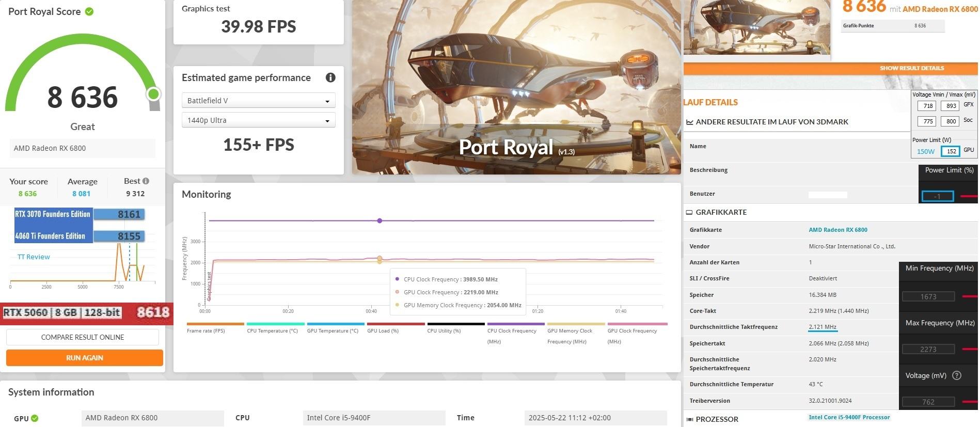Expand the PROZESSOR section
The image size is (980, 427).
click(x=717, y=419)
